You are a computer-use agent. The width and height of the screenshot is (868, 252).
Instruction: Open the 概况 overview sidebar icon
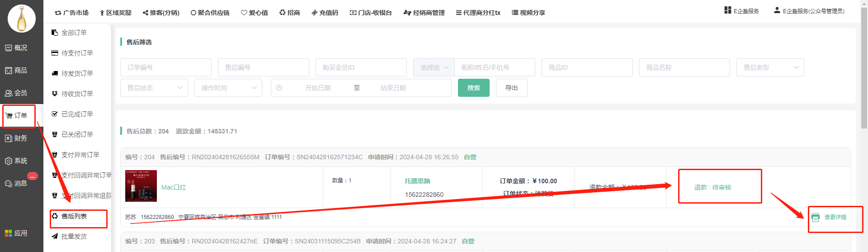tap(16, 48)
